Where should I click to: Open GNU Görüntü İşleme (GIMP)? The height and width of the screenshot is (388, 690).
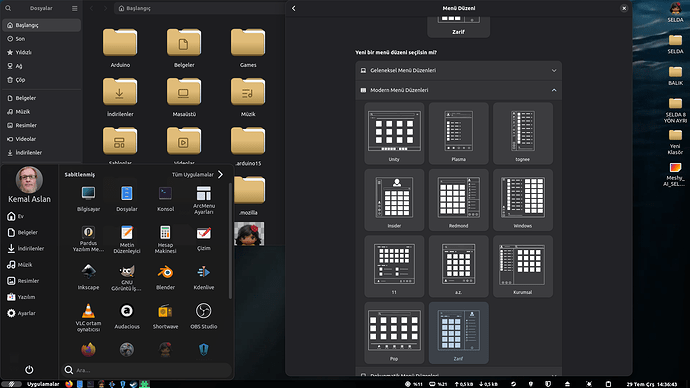coord(127,278)
